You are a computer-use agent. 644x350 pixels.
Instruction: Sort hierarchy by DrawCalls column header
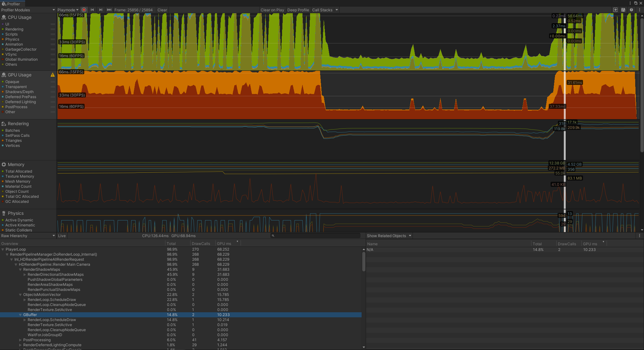click(x=203, y=243)
